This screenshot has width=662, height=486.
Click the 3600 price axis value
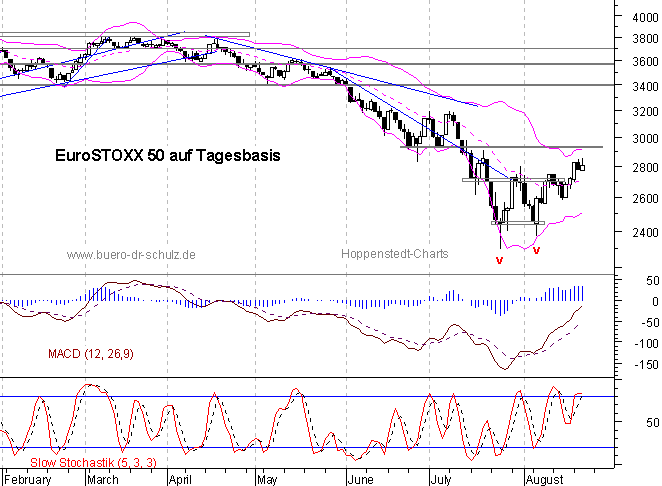645,62
